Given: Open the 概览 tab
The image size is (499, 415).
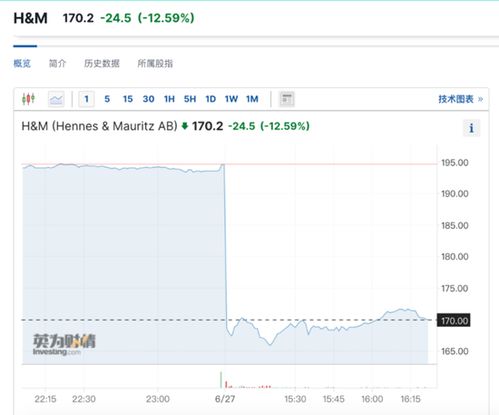Looking at the screenshot, I should (22, 63).
